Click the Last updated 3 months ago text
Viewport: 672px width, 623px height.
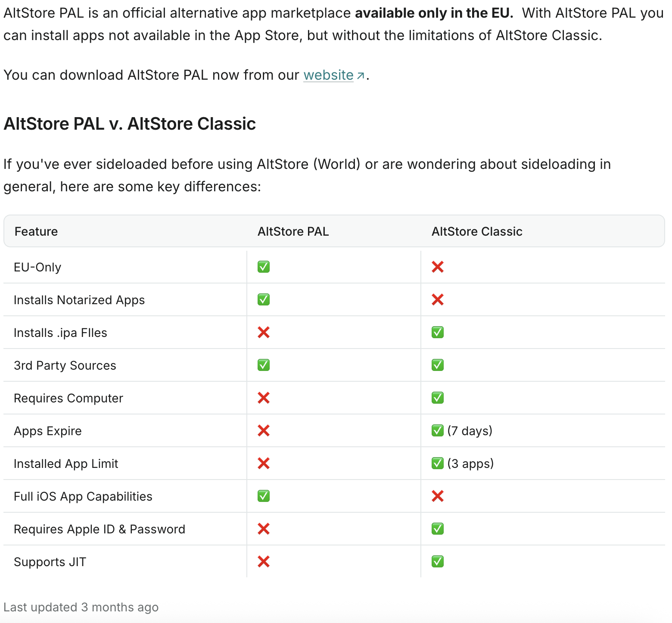(81, 607)
